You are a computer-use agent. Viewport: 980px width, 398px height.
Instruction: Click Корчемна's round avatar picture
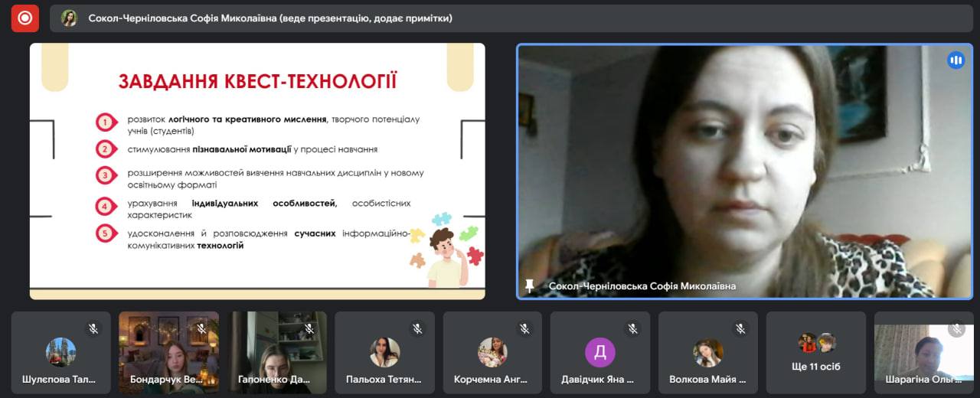[492, 352]
